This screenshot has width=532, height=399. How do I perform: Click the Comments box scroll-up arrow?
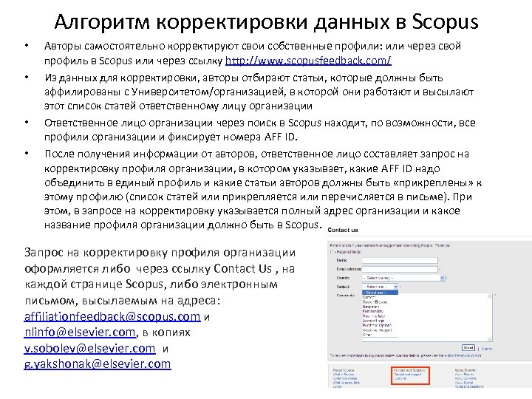(x=490, y=296)
